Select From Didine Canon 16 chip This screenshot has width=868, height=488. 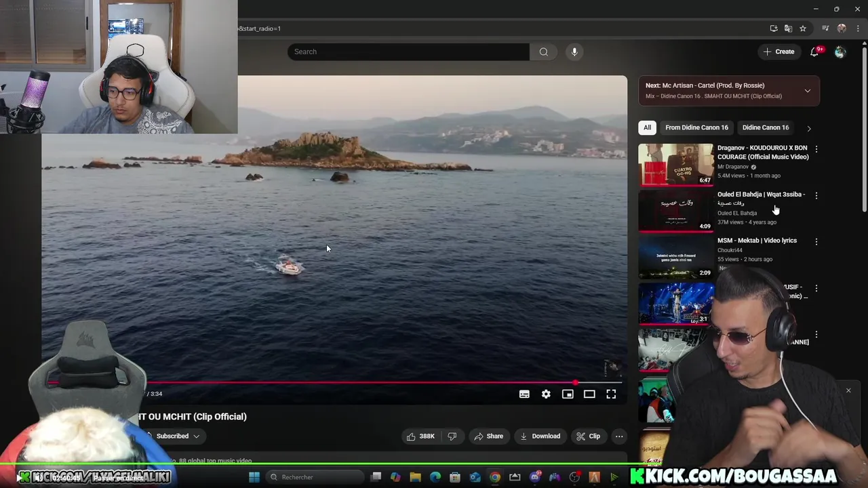[x=696, y=127]
